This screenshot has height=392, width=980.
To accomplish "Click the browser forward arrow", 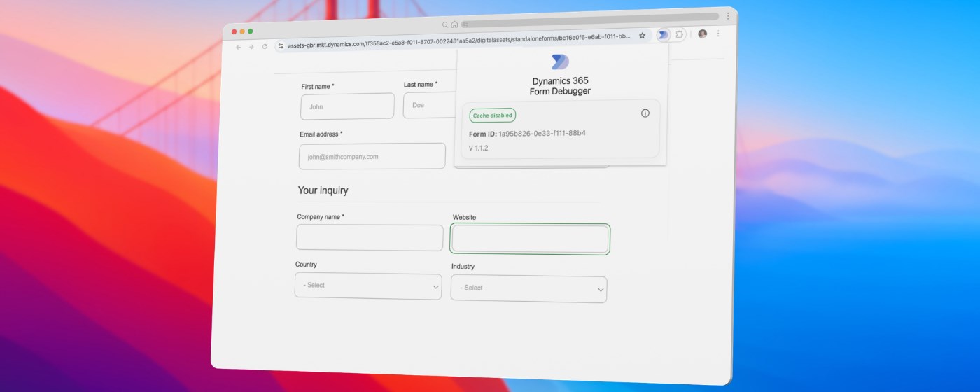I will tap(251, 47).
